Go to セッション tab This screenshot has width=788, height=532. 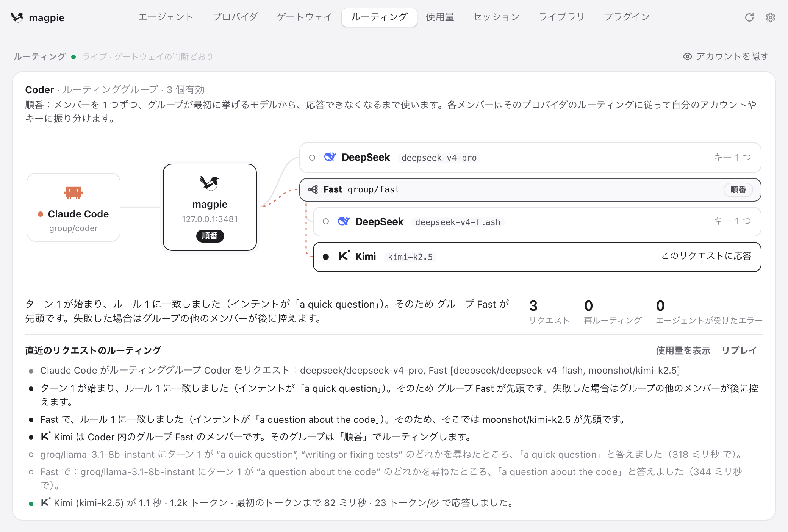(x=496, y=17)
